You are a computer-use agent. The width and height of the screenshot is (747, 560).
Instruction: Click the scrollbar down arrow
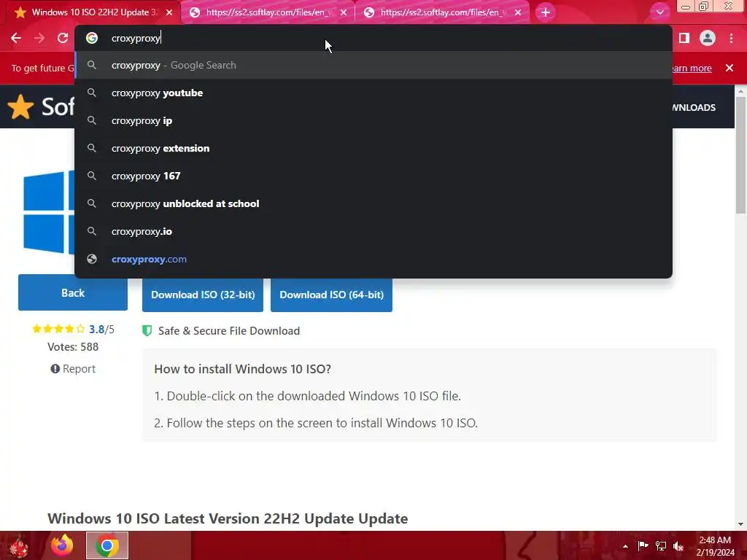(740, 524)
